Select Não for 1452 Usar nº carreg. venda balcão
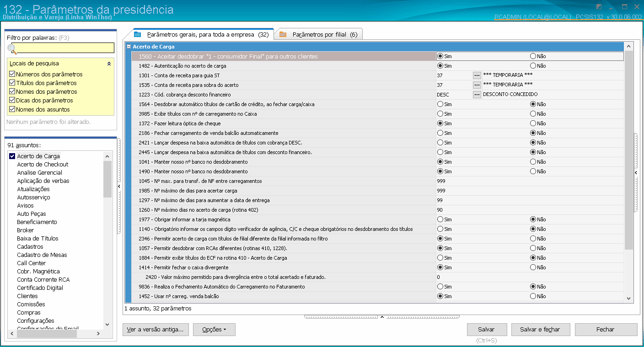The image size is (644, 347). 533,296
